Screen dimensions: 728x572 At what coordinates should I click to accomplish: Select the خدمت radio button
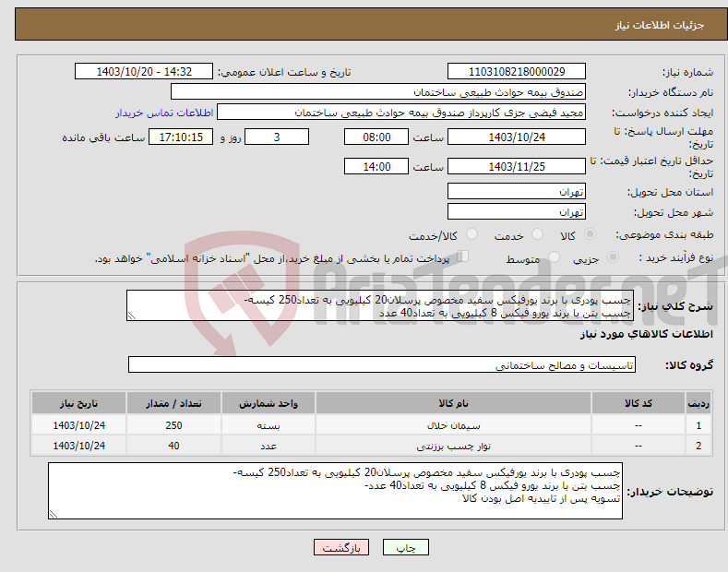click(x=537, y=234)
